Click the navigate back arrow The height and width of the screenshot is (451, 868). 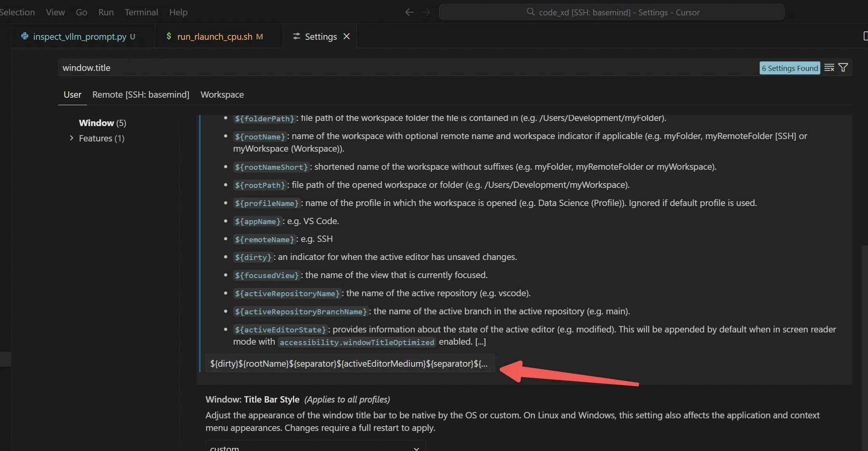point(409,12)
